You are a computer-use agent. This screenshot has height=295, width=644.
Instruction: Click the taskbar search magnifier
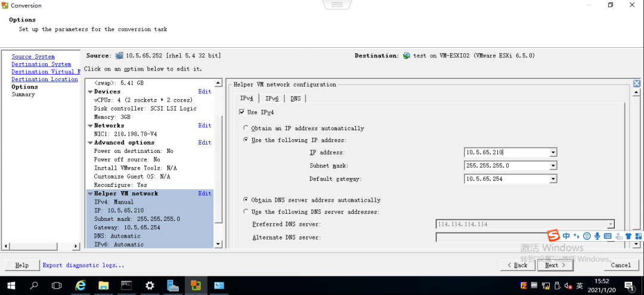point(35,285)
